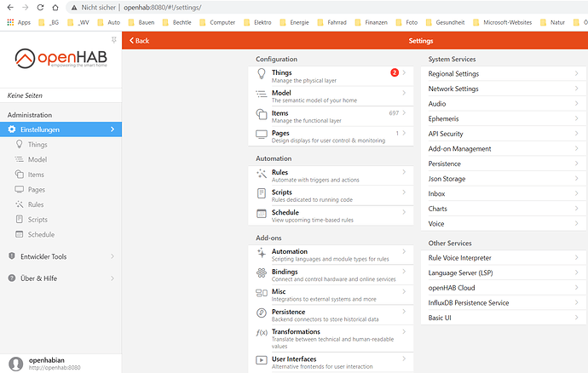The width and height of the screenshot is (588, 373).
Task: Open Add-on Management settings
Action: pos(504,149)
